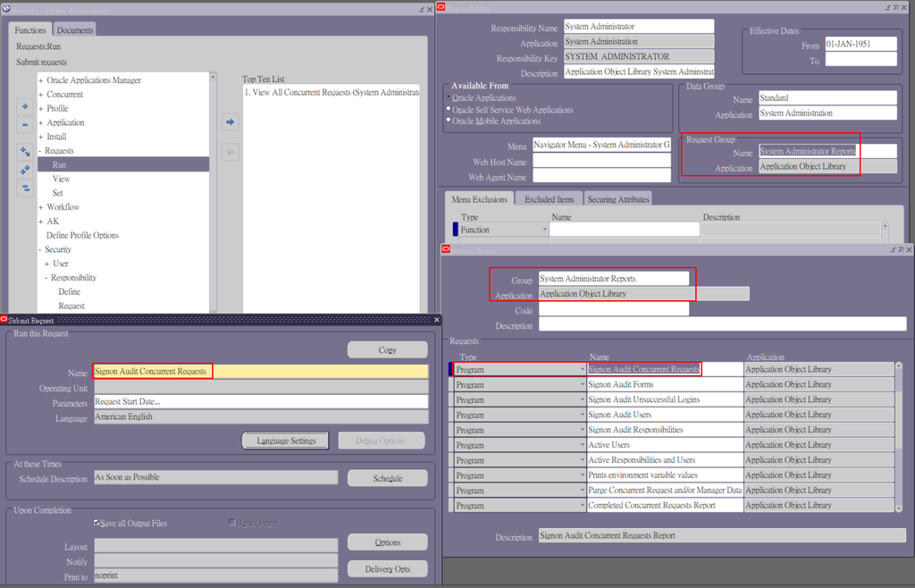Image resolution: width=915 pixels, height=588 pixels.
Task: Switch to the Functions tab
Action: (x=30, y=29)
